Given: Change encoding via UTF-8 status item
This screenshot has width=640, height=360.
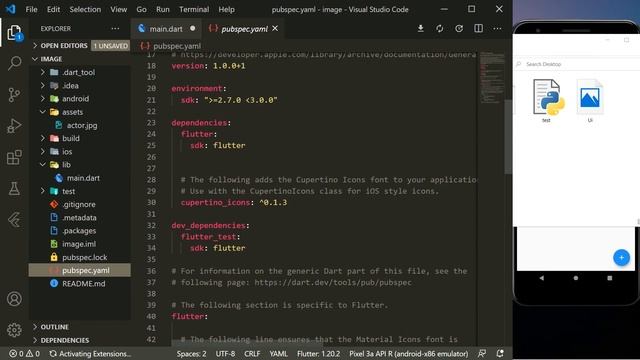Looking at the screenshot, I should (225, 353).
